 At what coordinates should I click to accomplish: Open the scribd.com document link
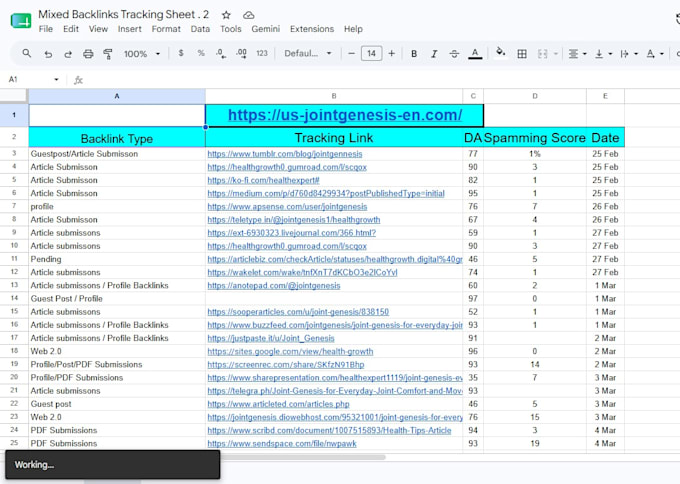pos(329,431)
